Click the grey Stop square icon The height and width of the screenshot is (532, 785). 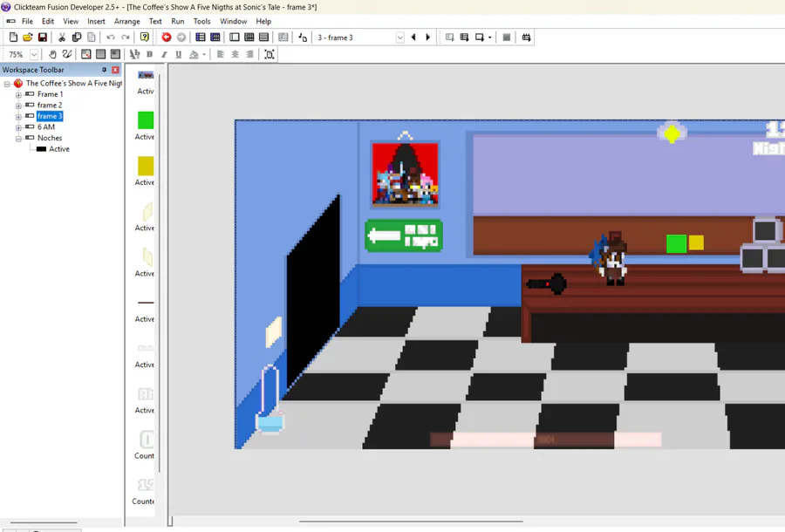(507, 37)
